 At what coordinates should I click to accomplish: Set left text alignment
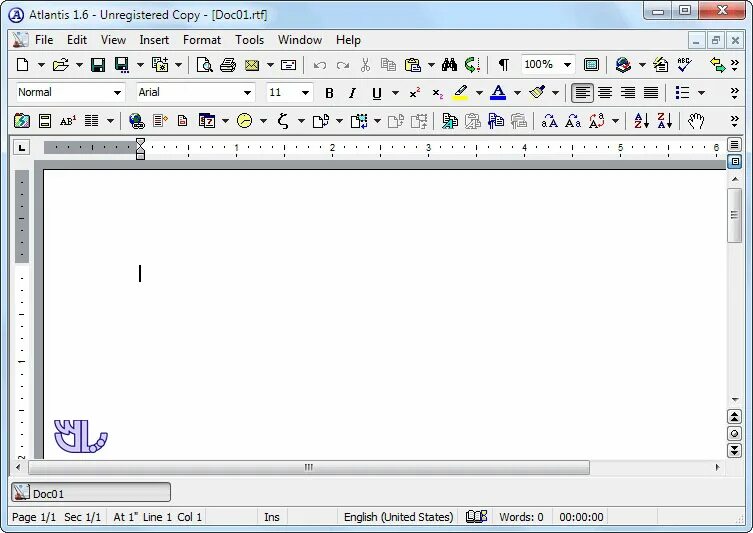(x=582, y=93)
